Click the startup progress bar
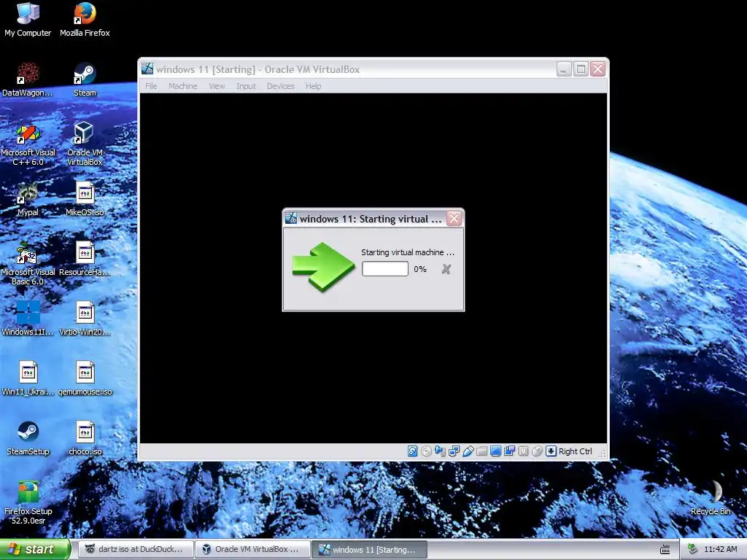Image resolution: width=747 pixels, height=560 pixels. click(385, 268)
